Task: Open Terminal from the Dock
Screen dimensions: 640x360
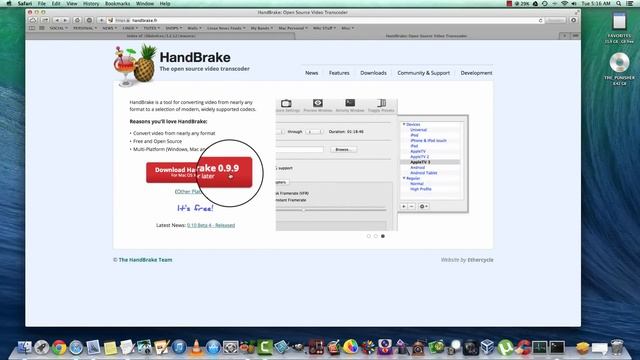Action: 557,347
